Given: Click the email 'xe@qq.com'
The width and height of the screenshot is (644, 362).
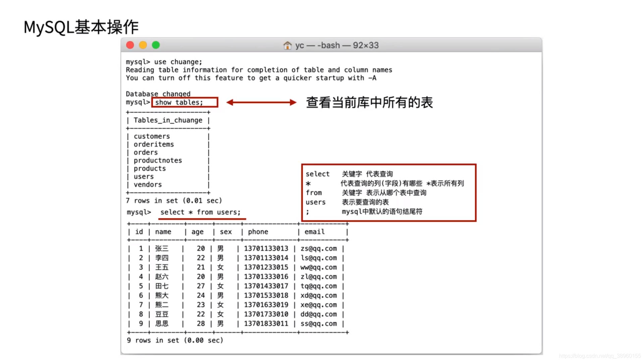Looking at the screenshot, I should point(319,305).
